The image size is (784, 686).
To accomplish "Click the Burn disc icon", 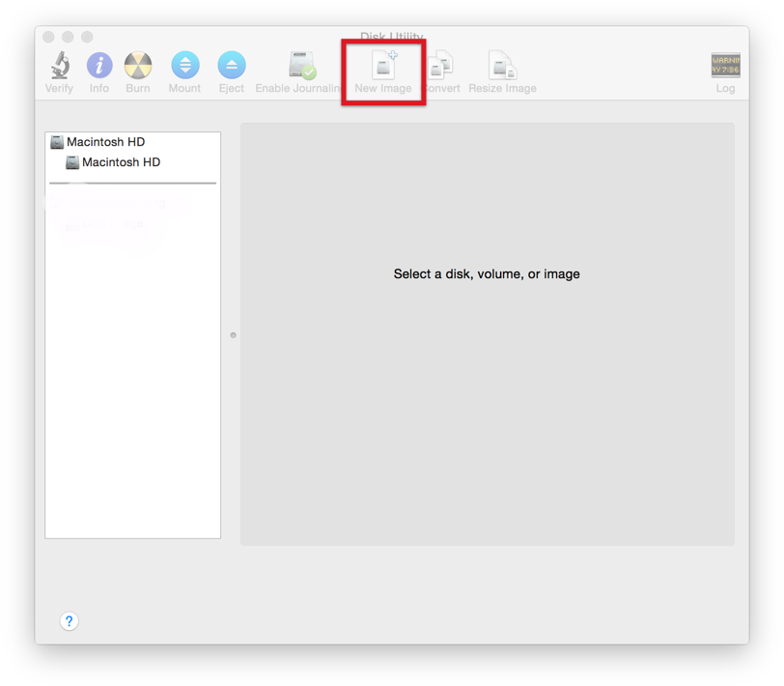I will tap(138, 67).
